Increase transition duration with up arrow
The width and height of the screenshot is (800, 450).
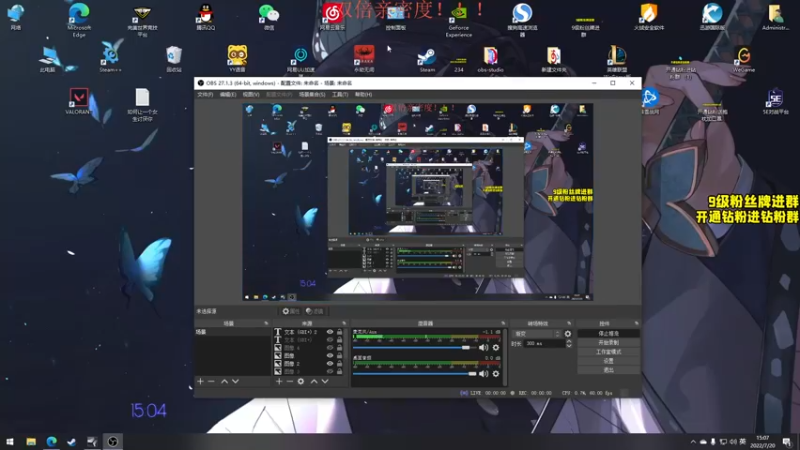coord(569,341)
